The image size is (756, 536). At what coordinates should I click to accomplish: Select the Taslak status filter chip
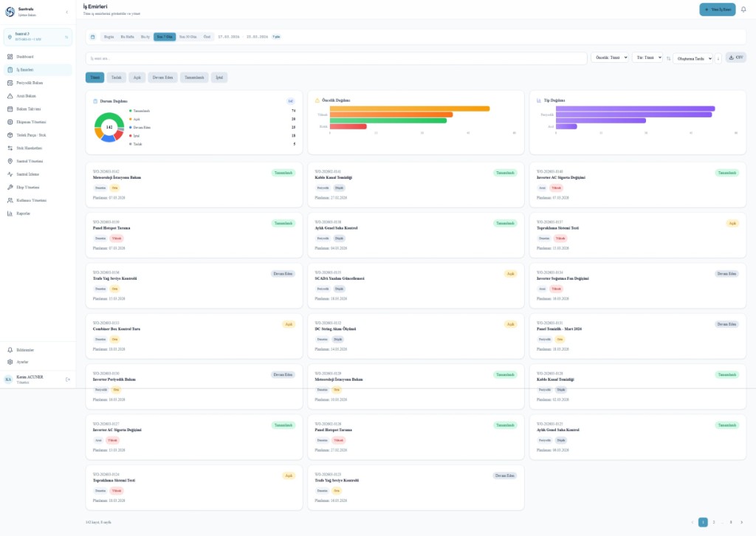[116, 77]
